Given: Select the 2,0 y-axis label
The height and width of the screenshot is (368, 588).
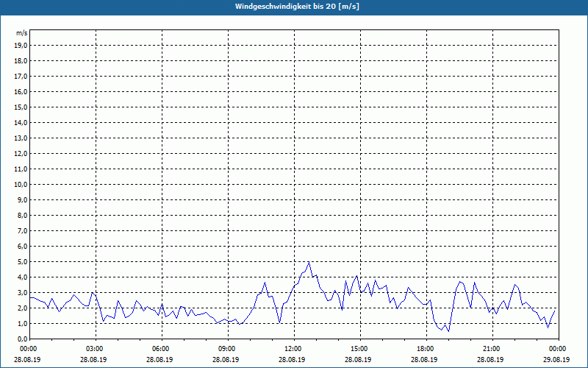Looking at the screenshot, I should [23, 308].
